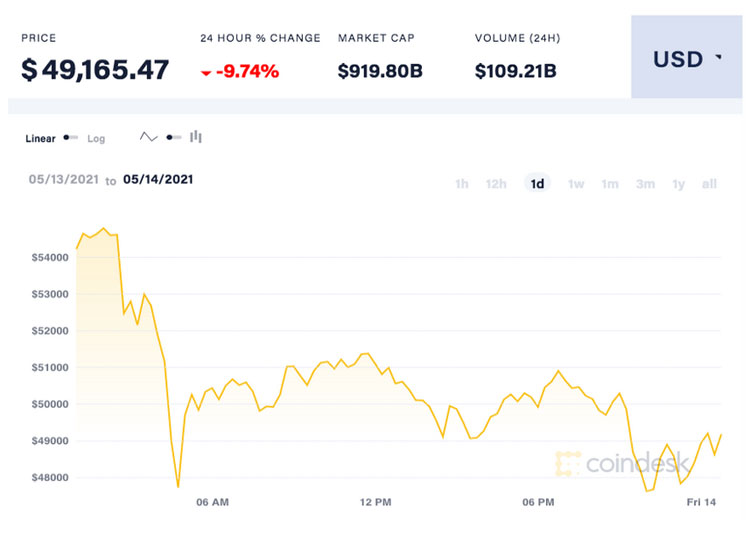Screen dimensions: 750x544
Task: Select the 12h time range
Action: pos(496,184)
